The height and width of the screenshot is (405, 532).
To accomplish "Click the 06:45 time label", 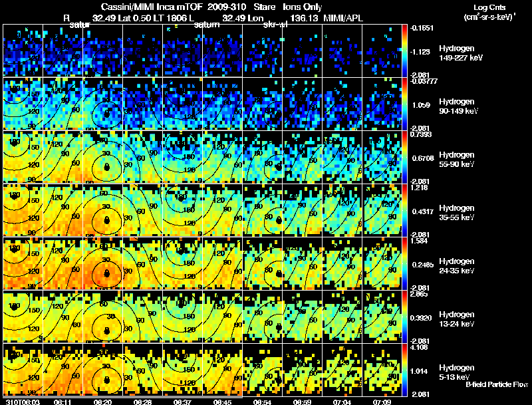I will 222,402.
